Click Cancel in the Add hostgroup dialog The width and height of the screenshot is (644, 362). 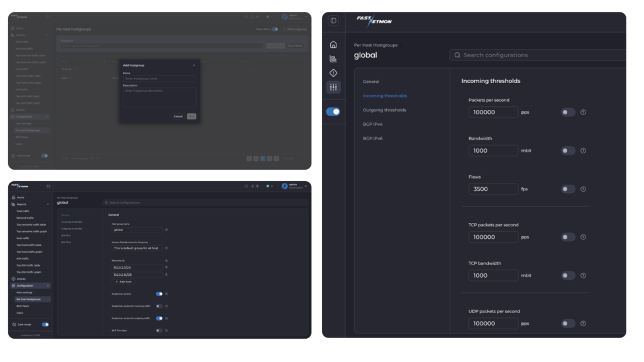178,116
